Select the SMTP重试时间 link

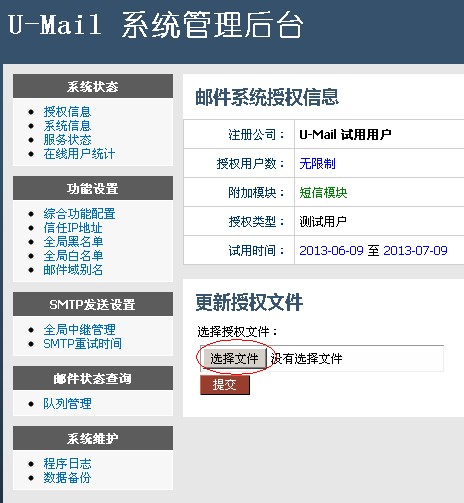point(82,344)
